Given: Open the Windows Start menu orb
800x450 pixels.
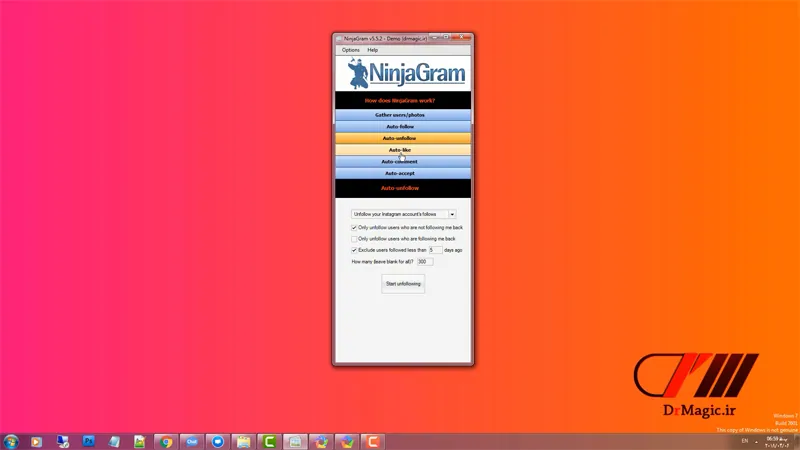Looking at the screenshot, I should click(x=11, y=441).
